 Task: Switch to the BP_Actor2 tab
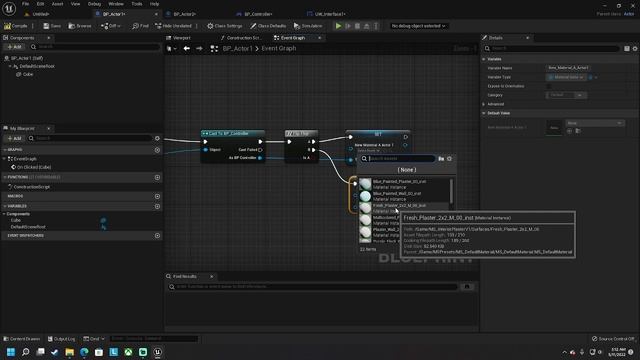pos(184,14)
